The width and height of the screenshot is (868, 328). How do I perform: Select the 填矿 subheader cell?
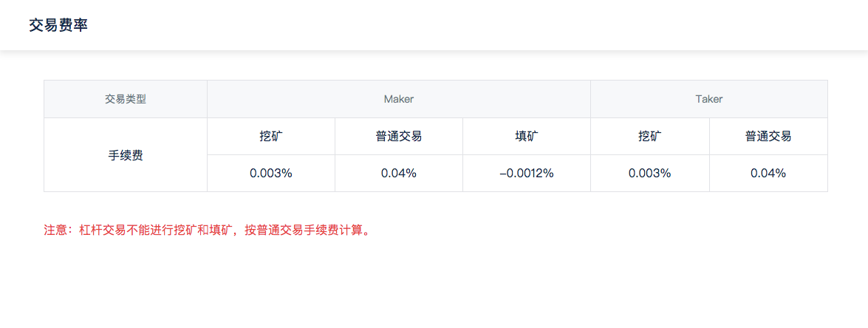[x=527, y=136]
